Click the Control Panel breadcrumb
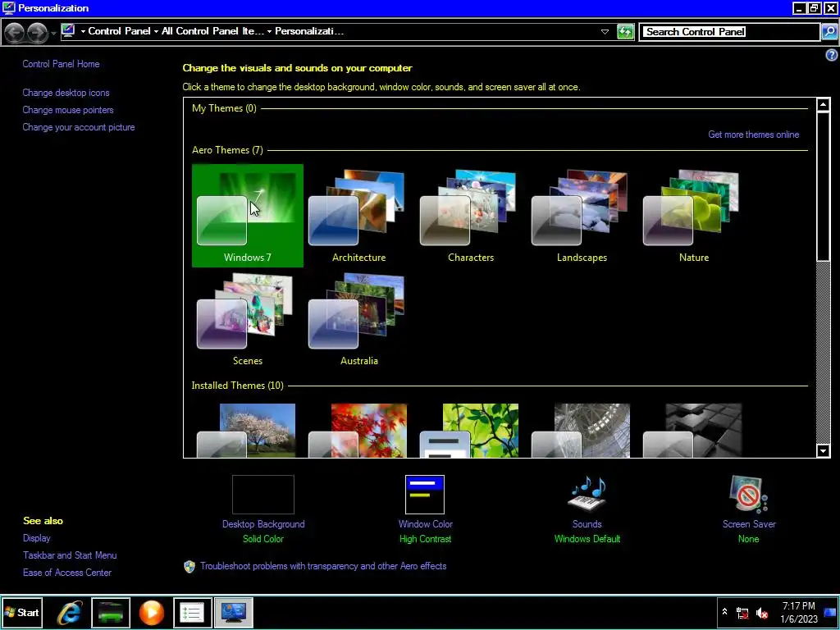Viewport: 840px width, 630px height. pyautogui.click(x=119, y=31)
